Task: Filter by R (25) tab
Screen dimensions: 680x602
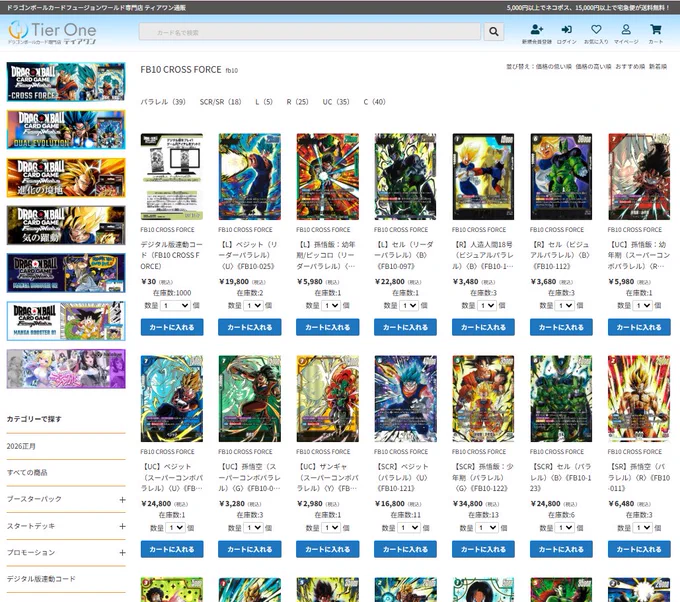Action: tap(297, 102)
